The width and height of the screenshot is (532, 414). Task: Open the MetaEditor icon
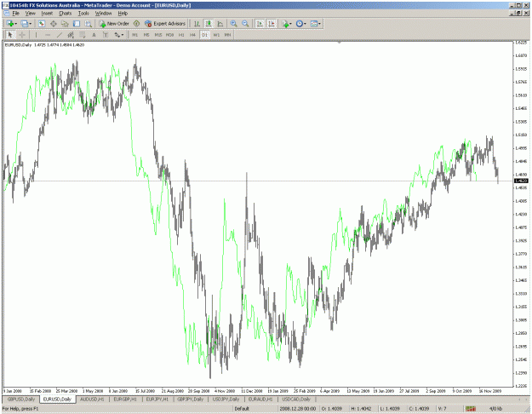136,24
